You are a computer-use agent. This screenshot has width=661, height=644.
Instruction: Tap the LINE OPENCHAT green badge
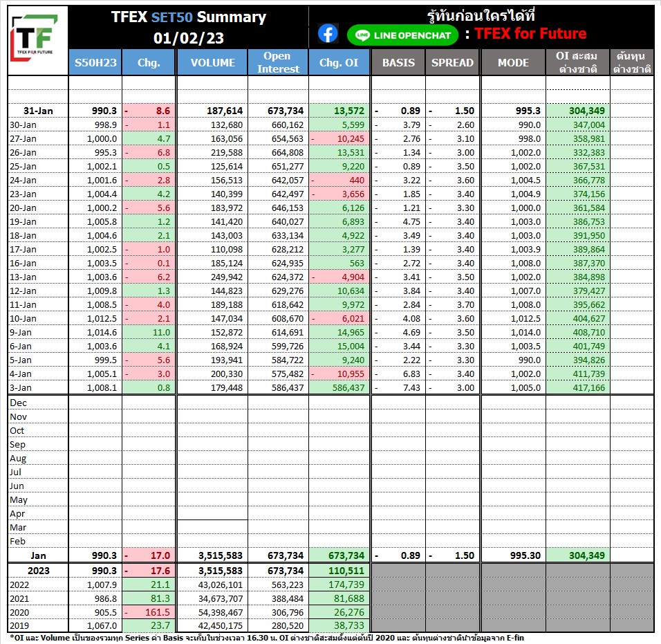click(x=402, y=35)
